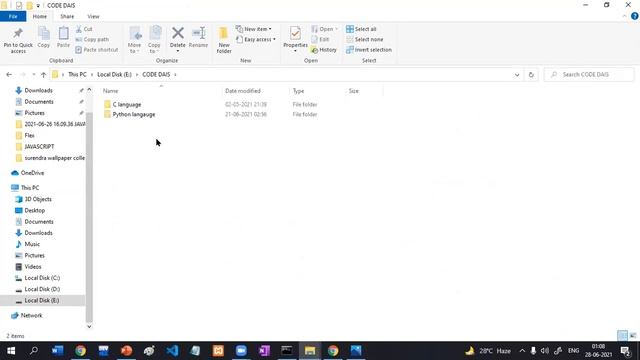Open the File menu tab
Screen dimensions: 640x360
13,16
